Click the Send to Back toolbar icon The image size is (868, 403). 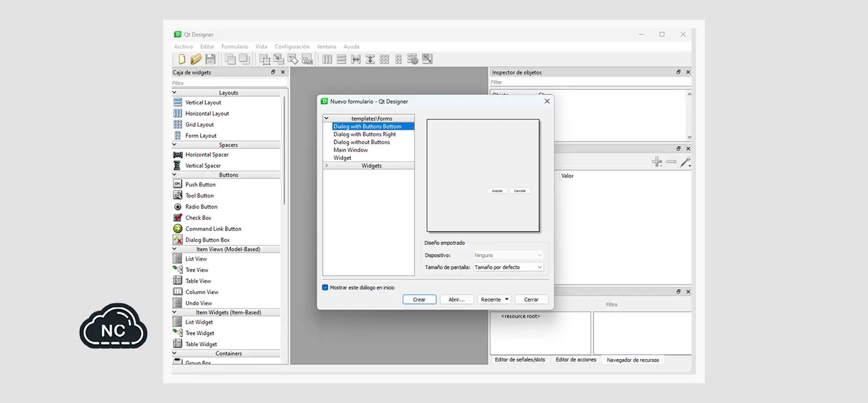click(230, 59)
